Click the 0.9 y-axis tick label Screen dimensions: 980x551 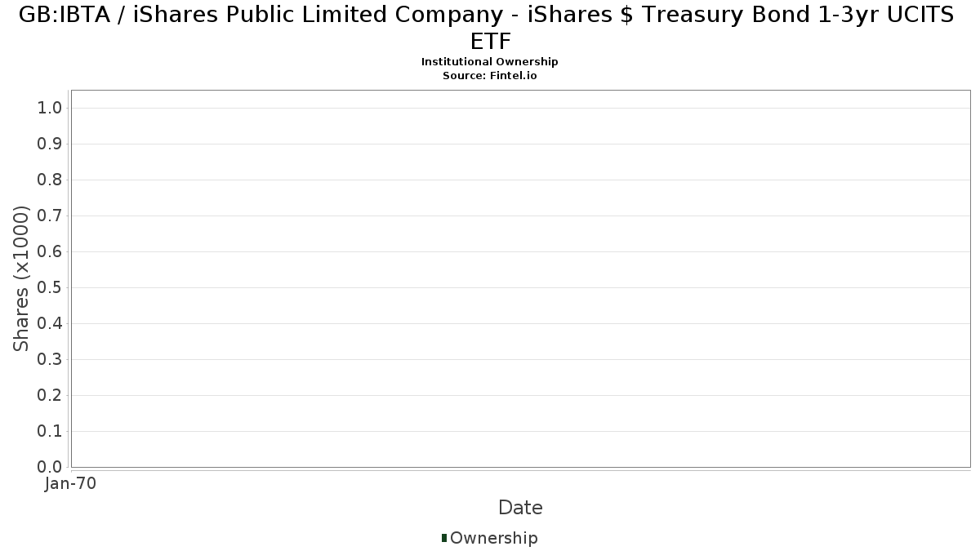click(x=51, y=144)
